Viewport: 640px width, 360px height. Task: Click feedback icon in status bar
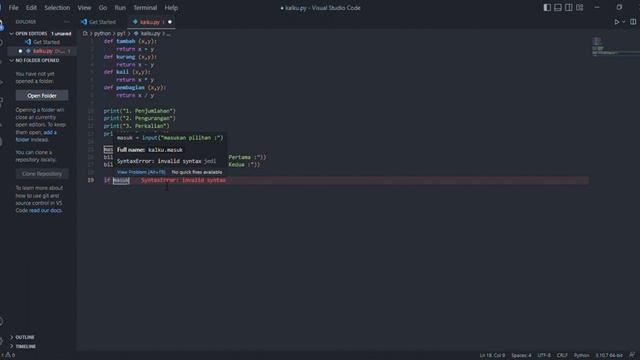point(632,355)
